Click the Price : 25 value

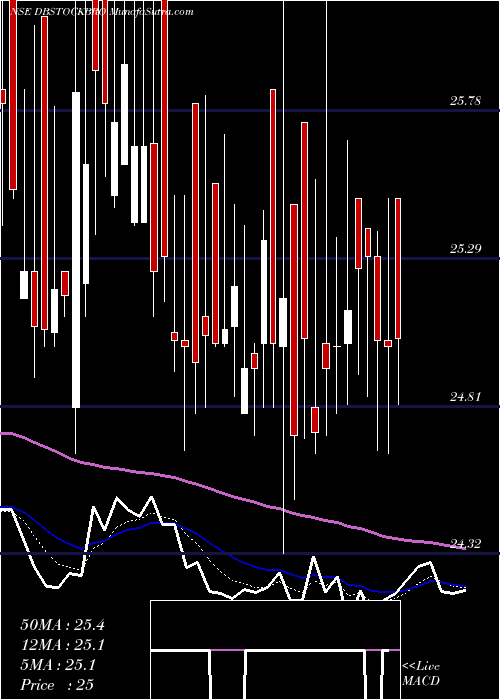pos(57,684)
